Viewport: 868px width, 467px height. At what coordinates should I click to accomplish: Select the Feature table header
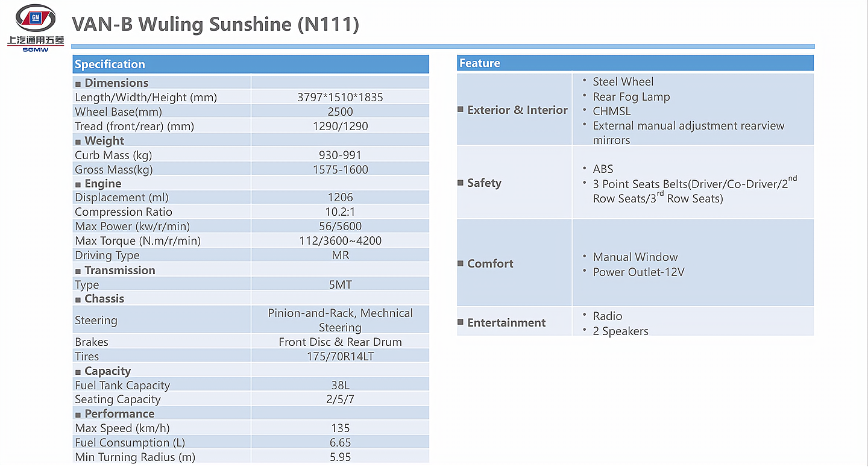pyautogui.click(x=635, y=63)
